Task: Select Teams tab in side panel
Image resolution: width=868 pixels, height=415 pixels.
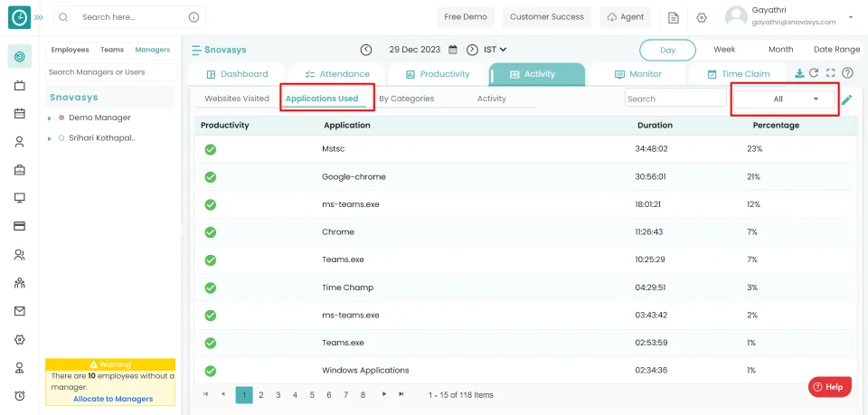Action: pyautogui.click(x=112, y=50)
